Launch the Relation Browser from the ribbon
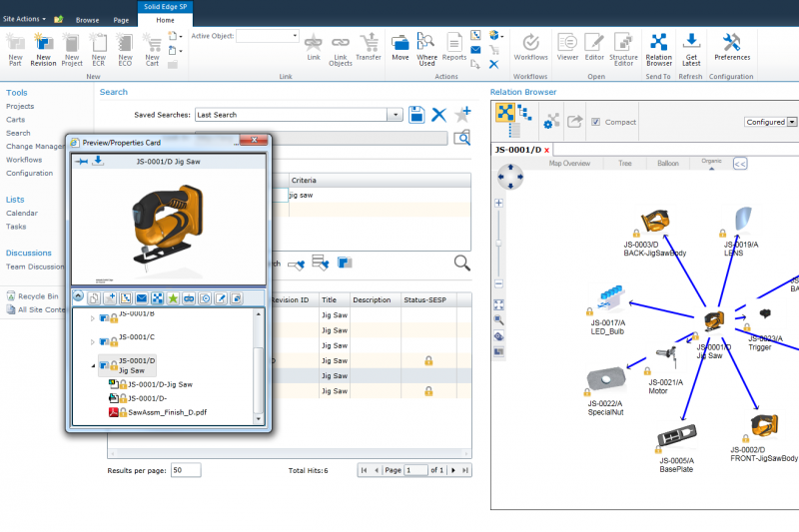 point(659,49)
